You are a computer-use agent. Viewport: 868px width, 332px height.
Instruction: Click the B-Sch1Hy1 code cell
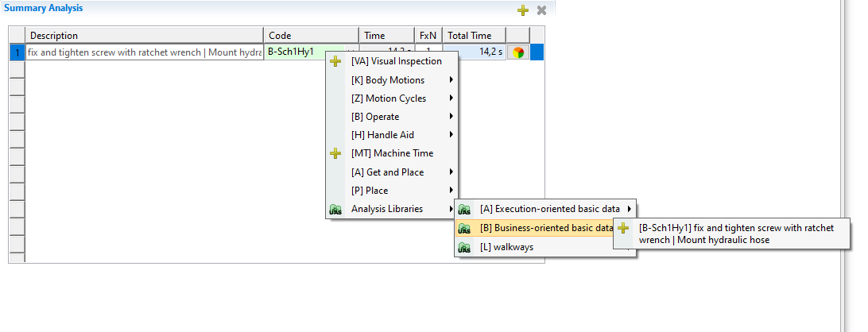tap(302, 52)
